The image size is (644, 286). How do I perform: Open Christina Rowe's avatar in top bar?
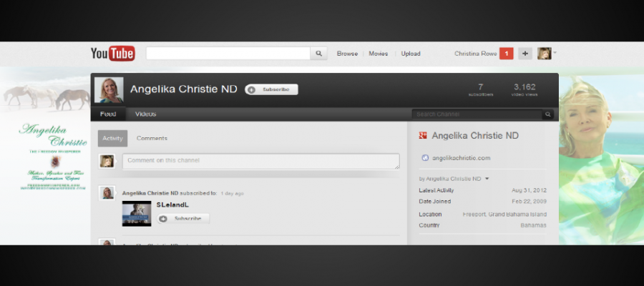(545, 54)
